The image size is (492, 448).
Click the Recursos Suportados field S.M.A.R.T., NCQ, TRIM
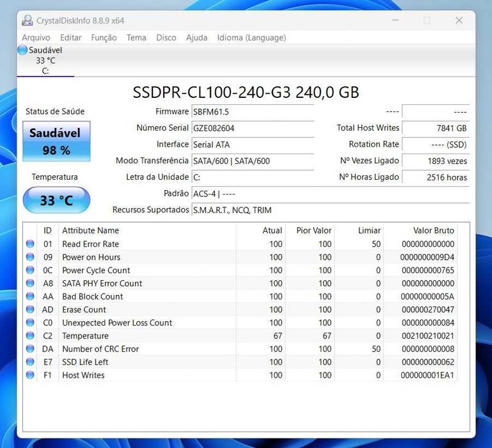pyautogui.click(x=330, y=210)
